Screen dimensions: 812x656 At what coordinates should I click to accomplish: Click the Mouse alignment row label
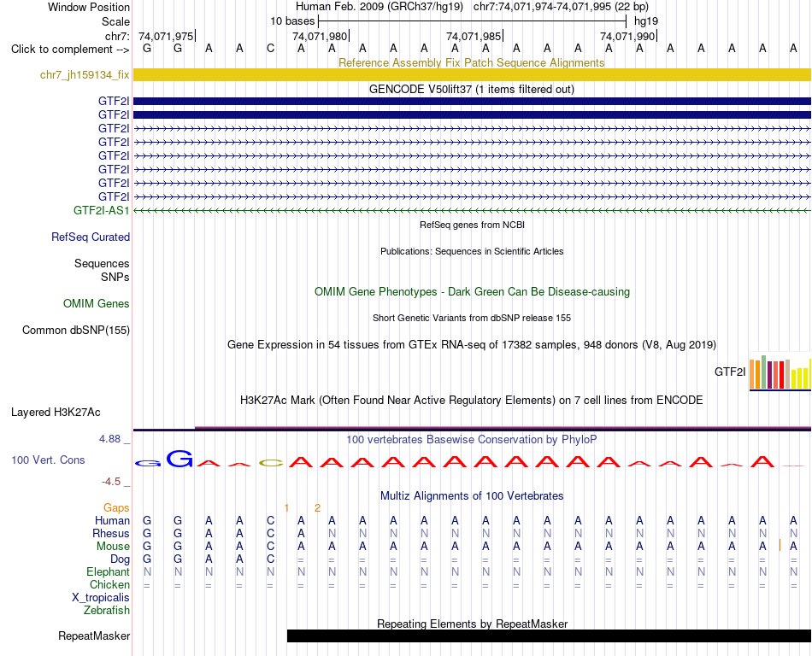click(113, 547)
